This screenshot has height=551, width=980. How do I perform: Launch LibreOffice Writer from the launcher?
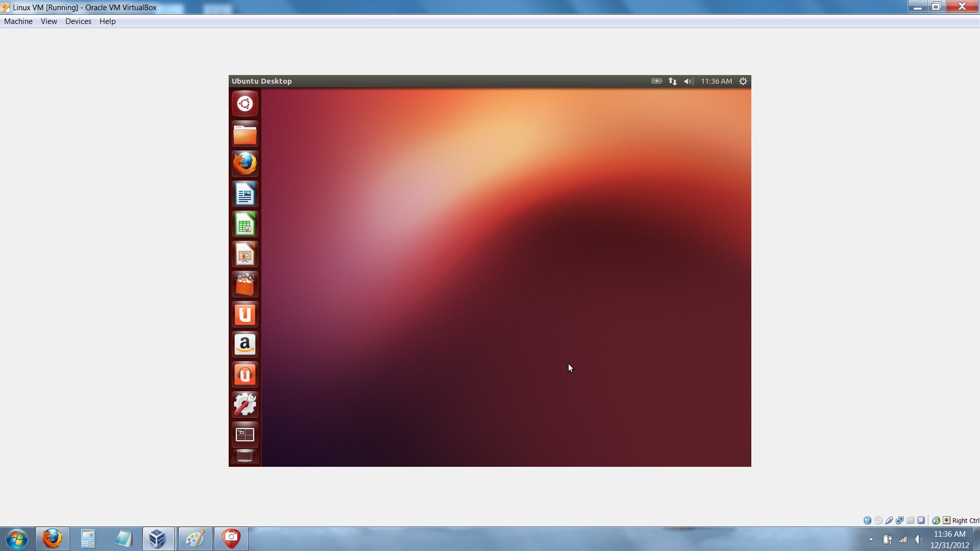[245, 194]
